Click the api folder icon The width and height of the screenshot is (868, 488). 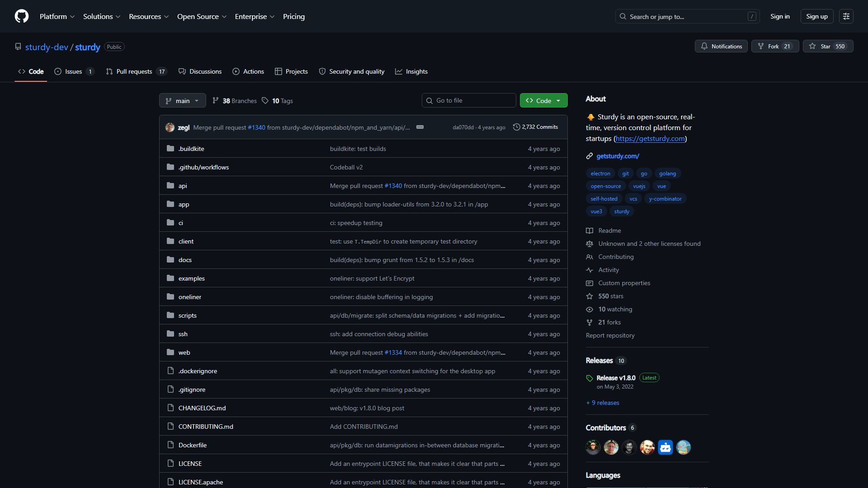tap(170, 185)
